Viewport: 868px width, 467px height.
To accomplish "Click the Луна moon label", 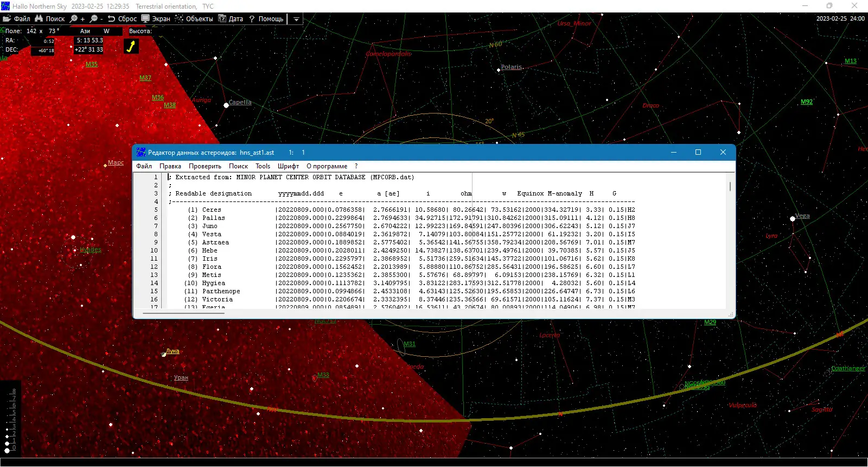I will point(173,351).
